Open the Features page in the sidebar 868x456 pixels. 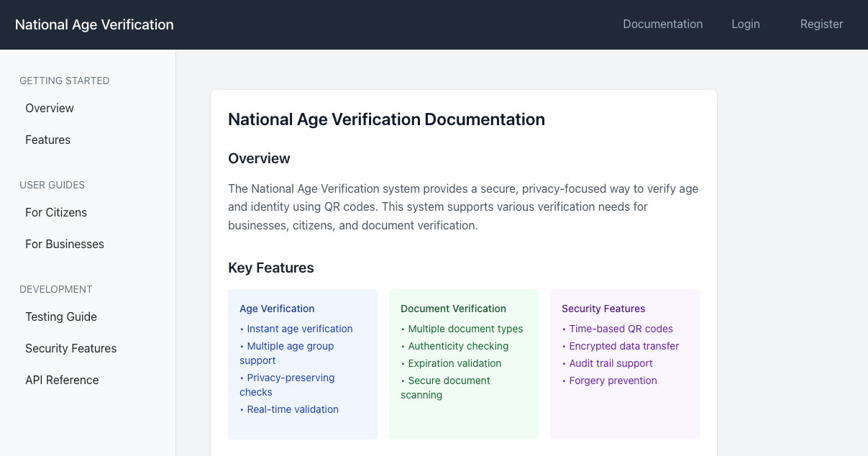47,140
